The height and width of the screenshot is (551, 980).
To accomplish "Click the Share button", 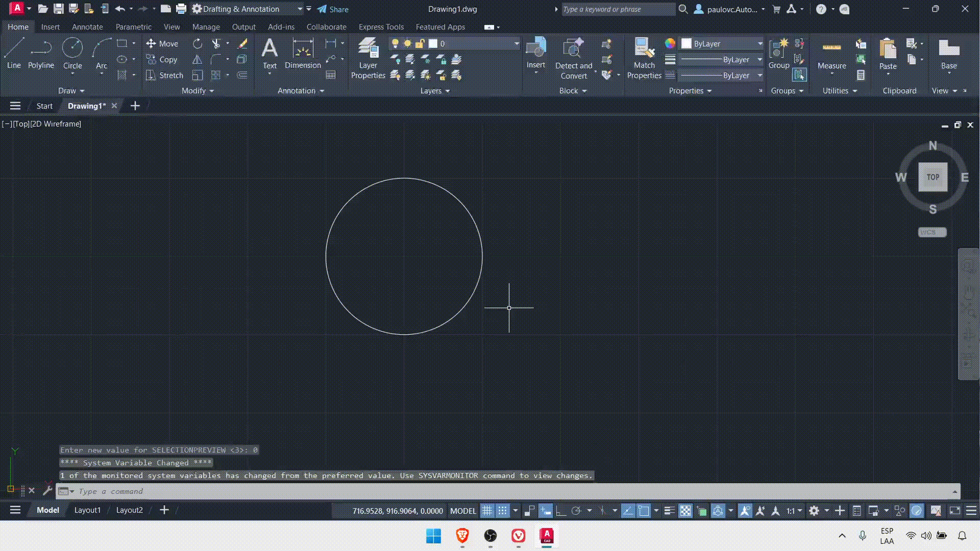I will pos(333,9).
